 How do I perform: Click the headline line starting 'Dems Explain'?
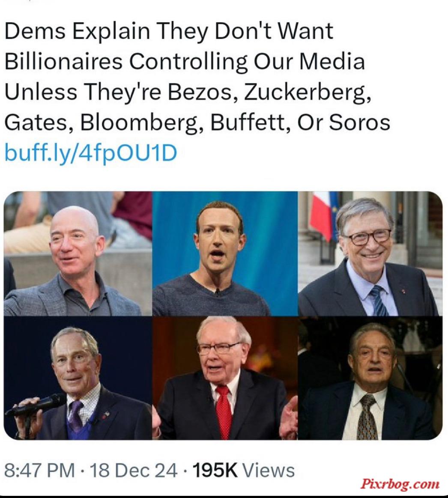pyautogui.click(x=169, y=31)
